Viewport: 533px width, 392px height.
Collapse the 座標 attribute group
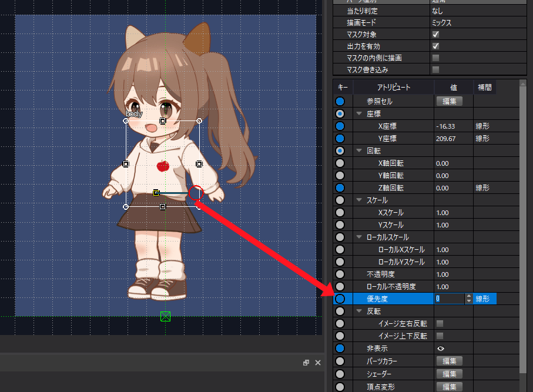(359, 113)
